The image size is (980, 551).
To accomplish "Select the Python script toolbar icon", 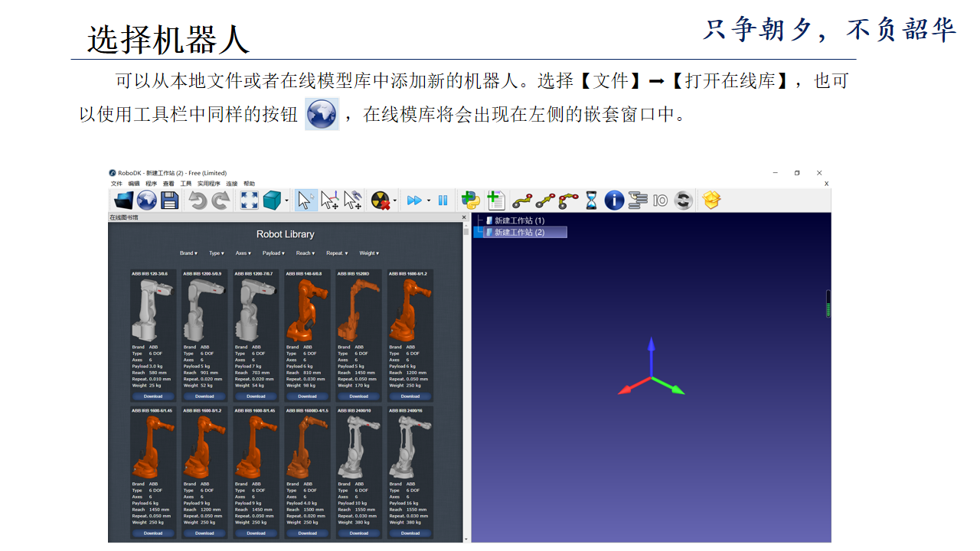I will (x=469, y=200).
